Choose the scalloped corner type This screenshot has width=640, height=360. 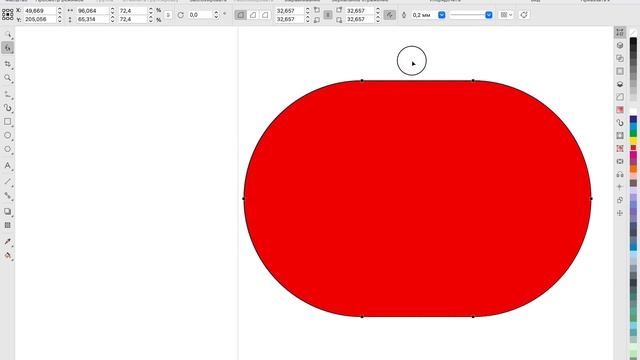coord(253,15)
